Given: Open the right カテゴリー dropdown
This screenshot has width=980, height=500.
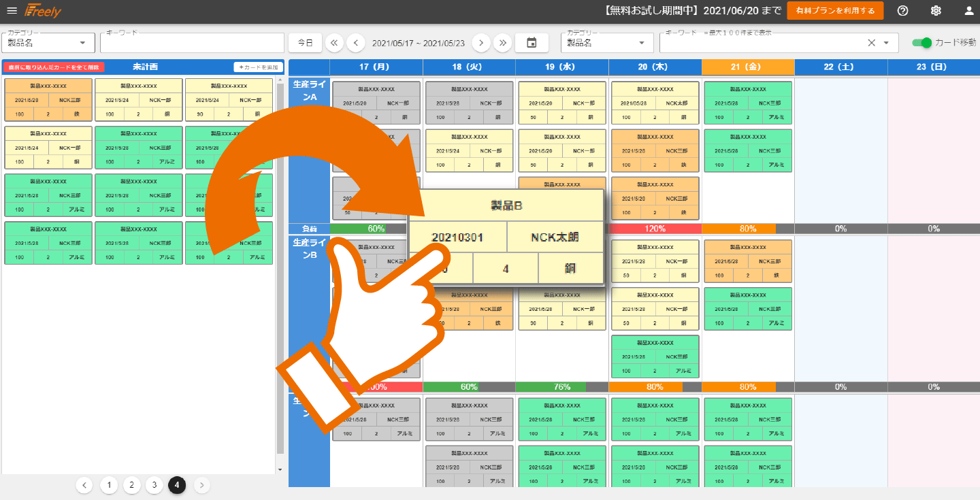Looking at the screenshot, I should click(x=607, y=43).
